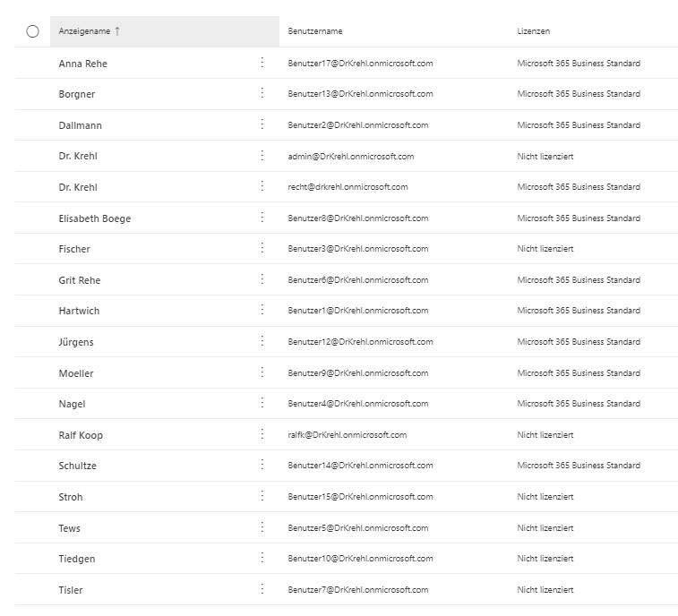This screenshot has height=616, width=678.
Task: Click three-dot menu beside Dallmann
Action: [262, 124]
